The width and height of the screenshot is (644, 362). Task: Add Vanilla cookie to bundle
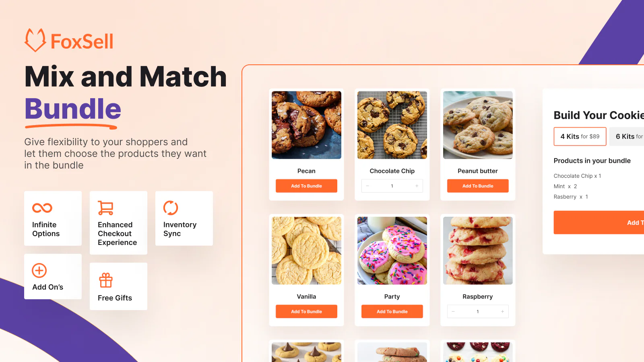pos(306,311)
